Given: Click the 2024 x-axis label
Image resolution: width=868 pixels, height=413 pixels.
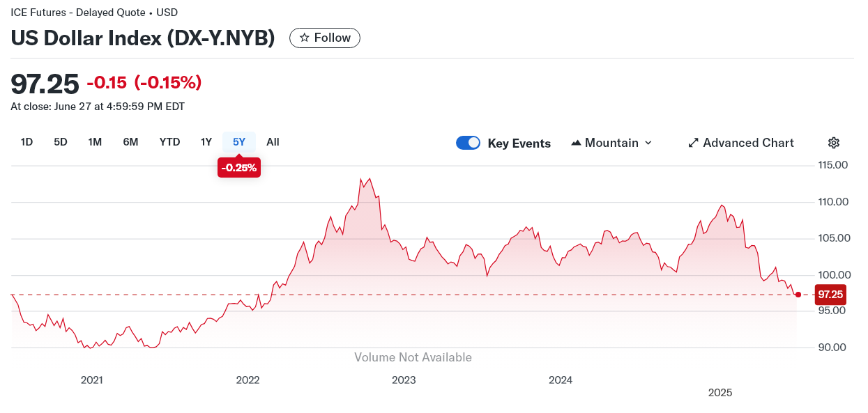Looking at the screenshot, I should [561, 380].
